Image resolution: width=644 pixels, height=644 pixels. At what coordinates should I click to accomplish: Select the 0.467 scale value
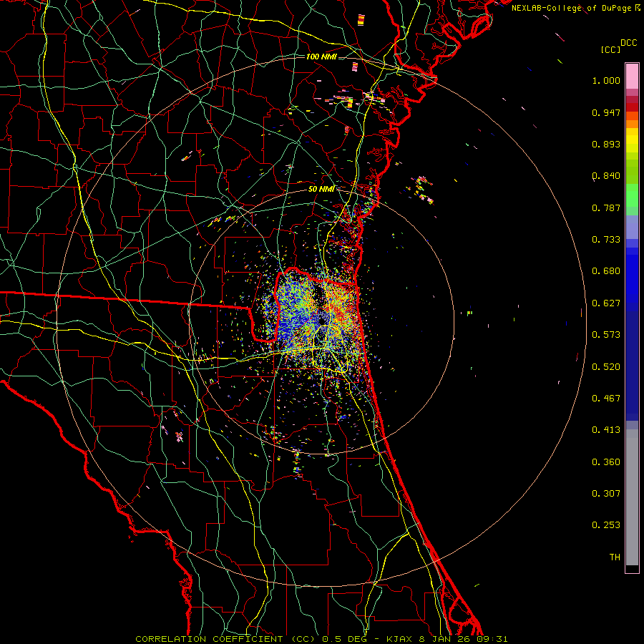tap(606, 399)
